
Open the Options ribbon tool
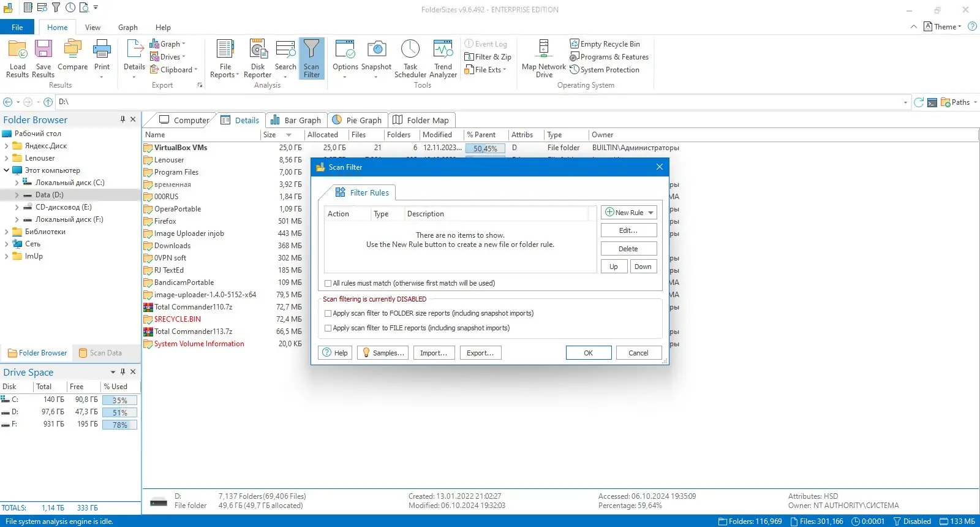click(x=345, y=59)
